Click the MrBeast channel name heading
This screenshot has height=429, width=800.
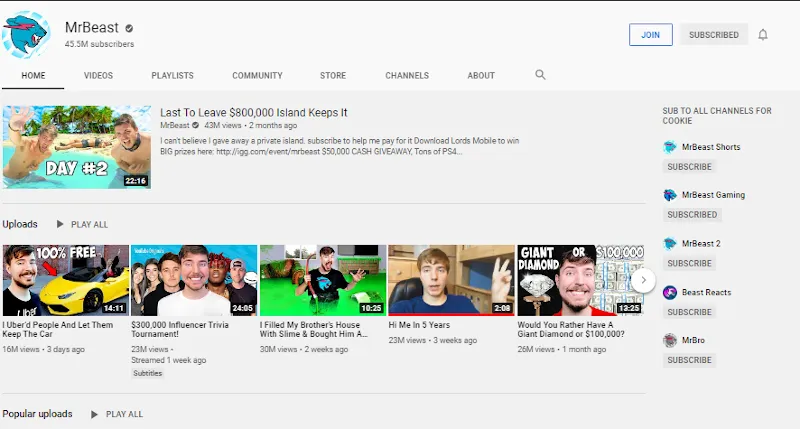[x=92, y=28]
